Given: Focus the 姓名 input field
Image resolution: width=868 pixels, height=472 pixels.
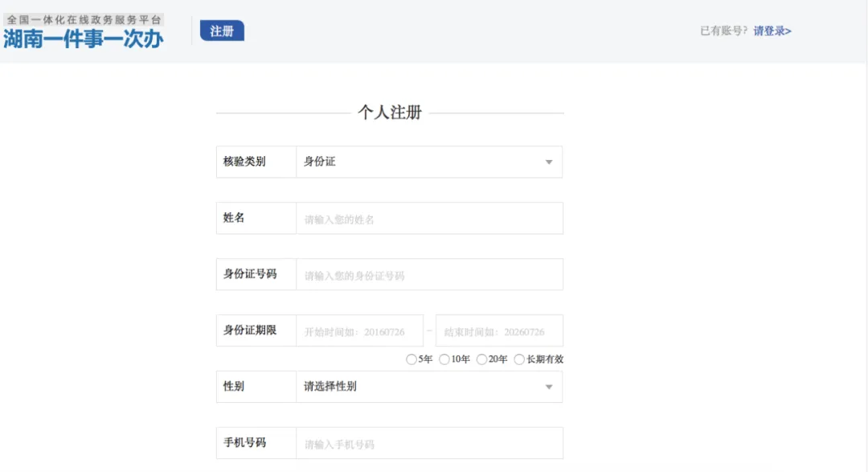Looking at the screenshot, I should (x=429, y=218).
